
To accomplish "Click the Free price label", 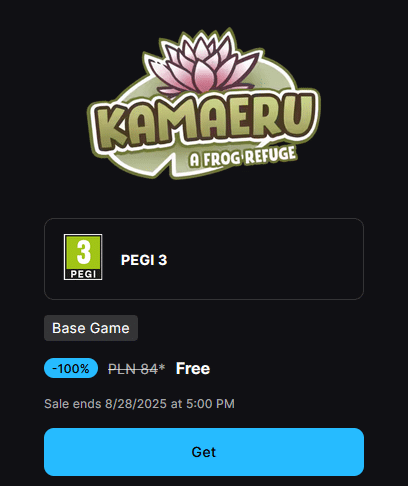I will tap(193, 368).
